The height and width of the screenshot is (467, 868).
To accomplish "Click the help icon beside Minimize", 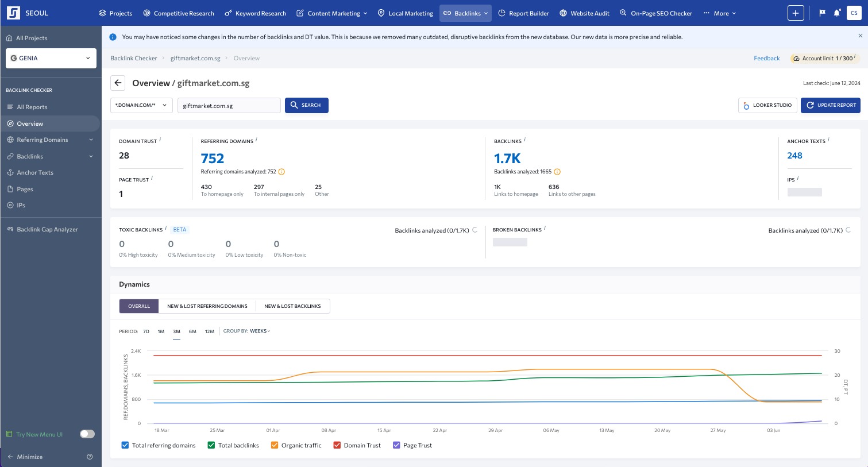I will (90, 457).
